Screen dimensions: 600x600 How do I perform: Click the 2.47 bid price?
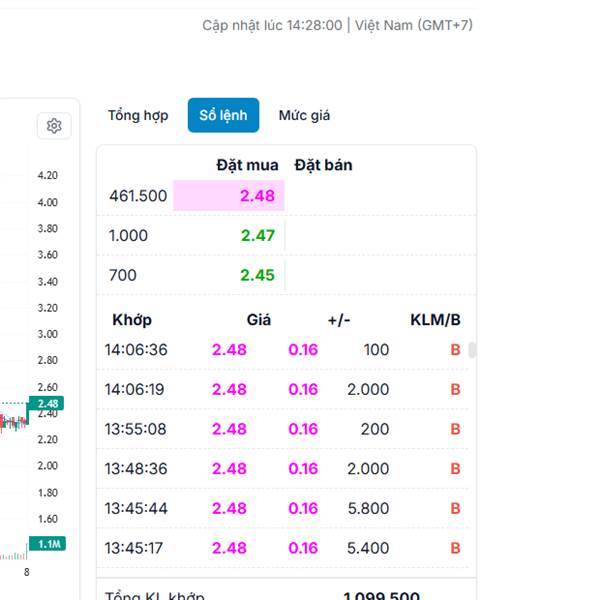click(x=257, y=236)
